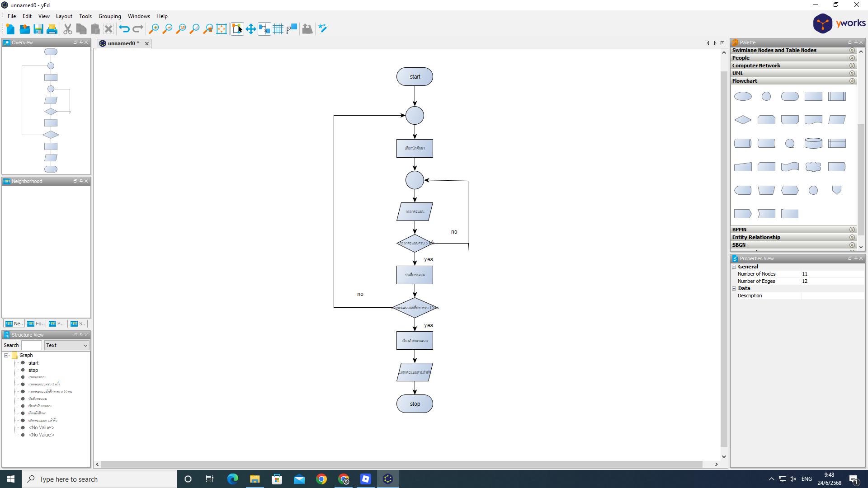Cut the selection
The height and width of the screenshot is (488, 868).
pyautogui.click(x=68, y=29)
